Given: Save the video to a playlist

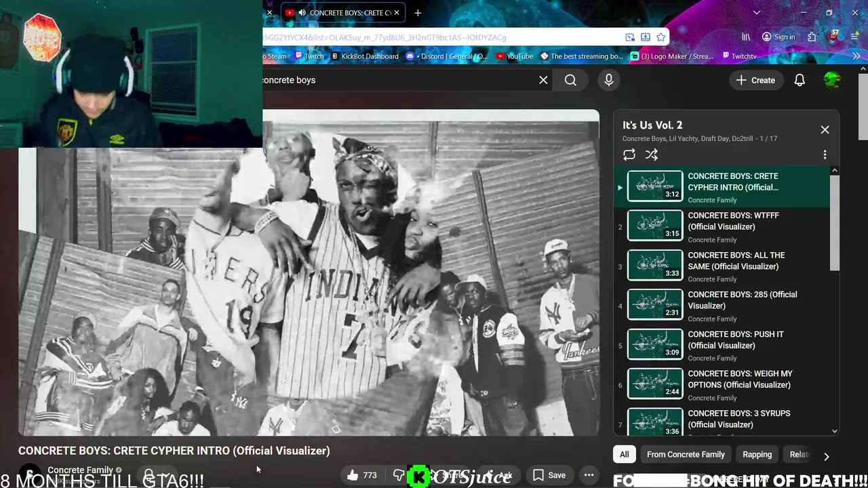Looking at the screenshot, I should point(549,475).
